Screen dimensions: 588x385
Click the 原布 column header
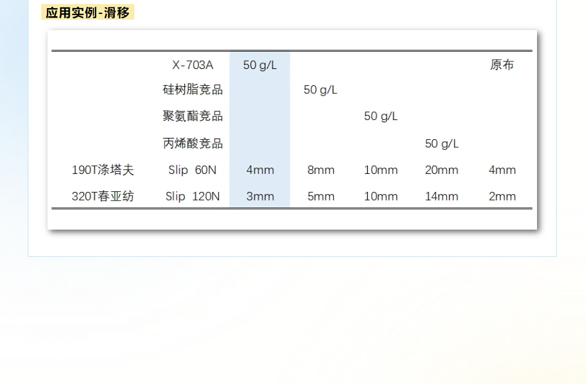pos(502,65)
